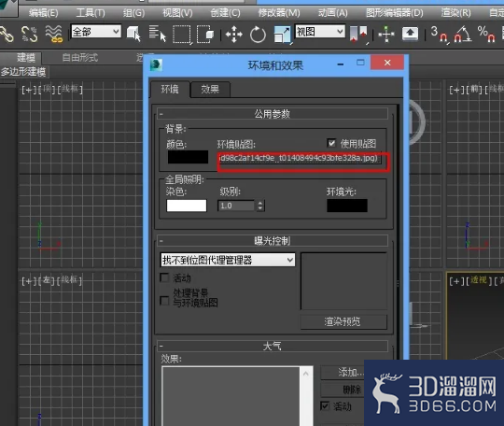
Task: Enable 处理背景与环境贴图 checkbox
Action: (164, 301)
